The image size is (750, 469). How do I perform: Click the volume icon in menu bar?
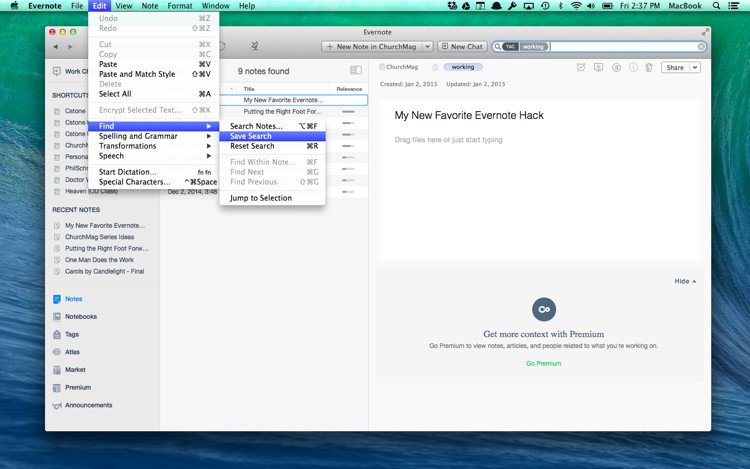pyautogui.click(x=591, y=6)
